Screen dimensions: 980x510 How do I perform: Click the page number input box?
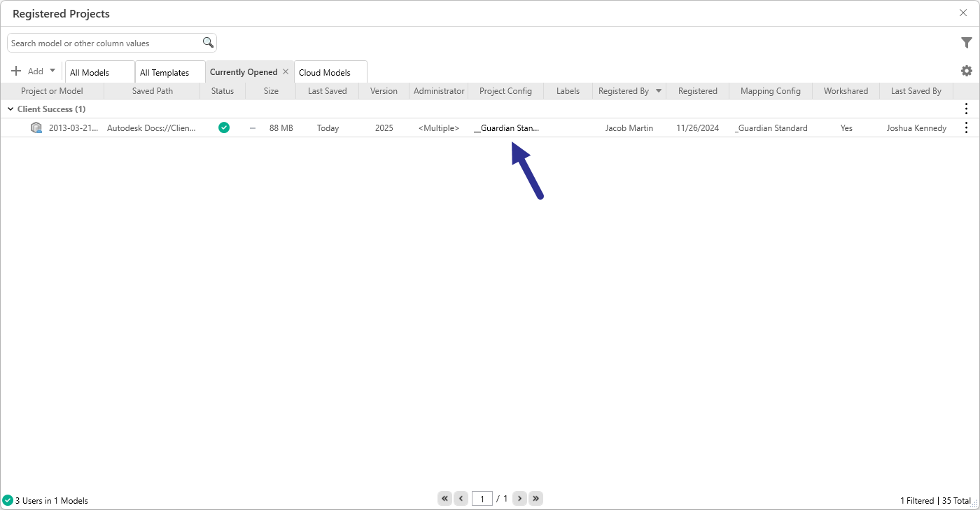[x=482, y=499]
